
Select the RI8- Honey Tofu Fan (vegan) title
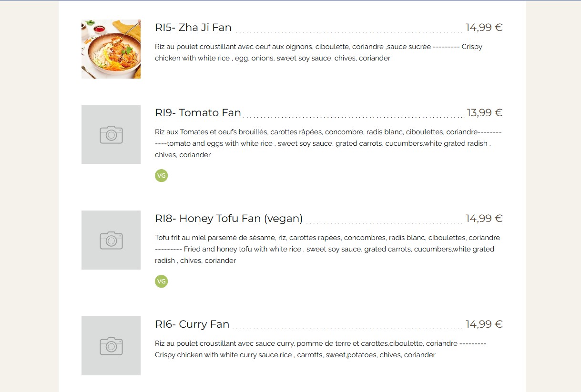pyautogui.click(x=229, y=219)
